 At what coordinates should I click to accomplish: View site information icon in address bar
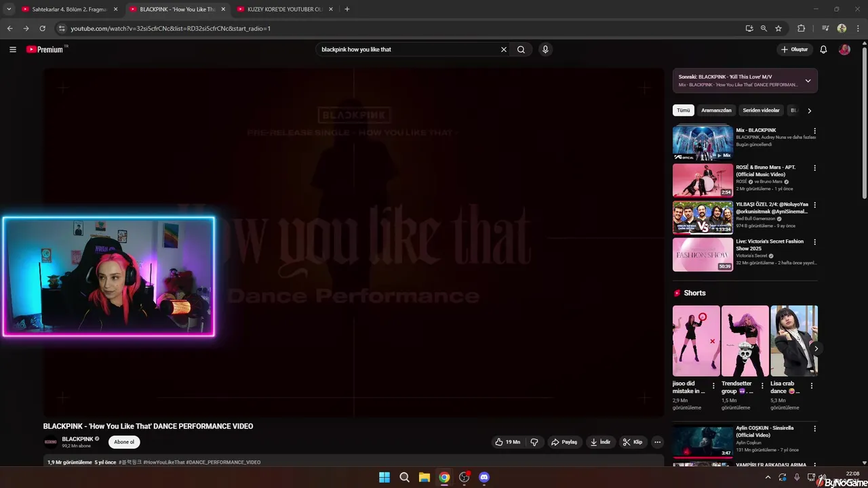(62, 28)
